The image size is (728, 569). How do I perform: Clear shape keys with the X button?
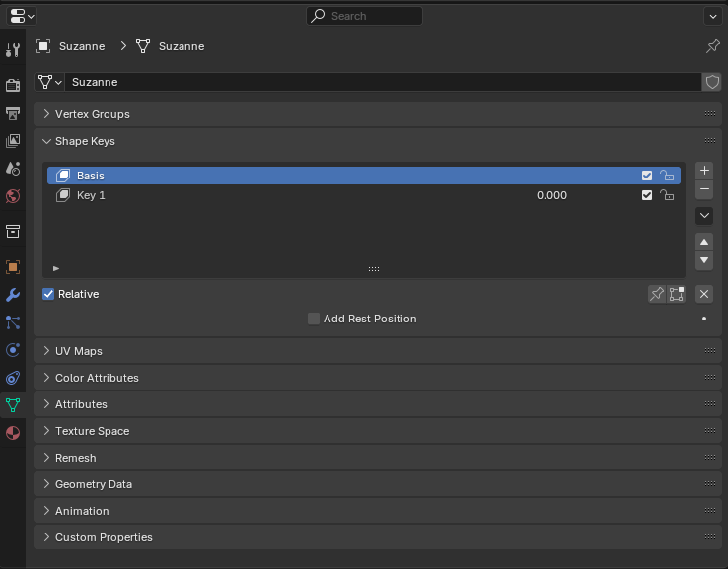(704, 294)
